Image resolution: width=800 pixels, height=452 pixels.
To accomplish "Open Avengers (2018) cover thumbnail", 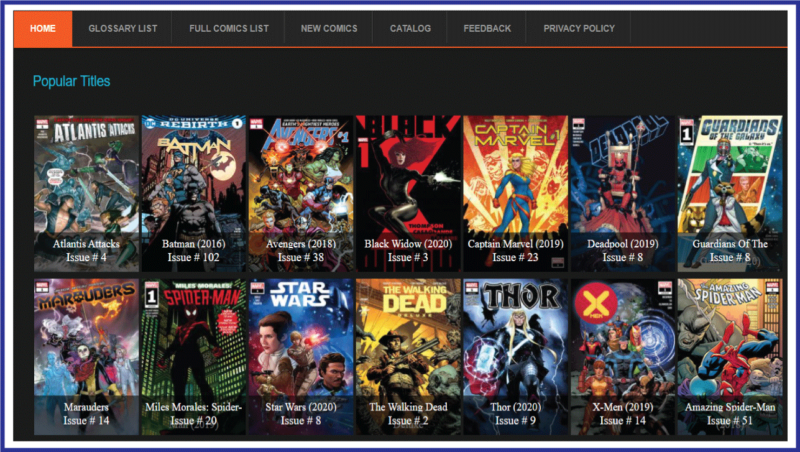I will (301, 193).
